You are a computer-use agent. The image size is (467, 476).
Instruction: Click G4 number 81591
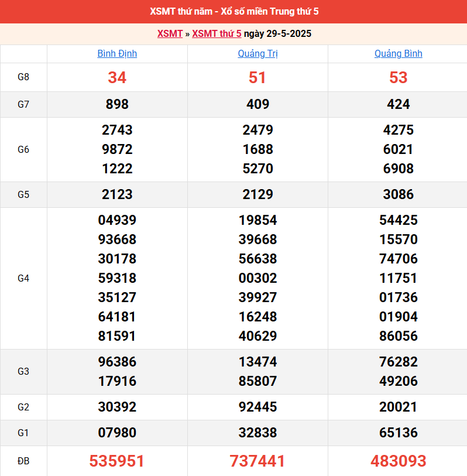tap(117, 336)
